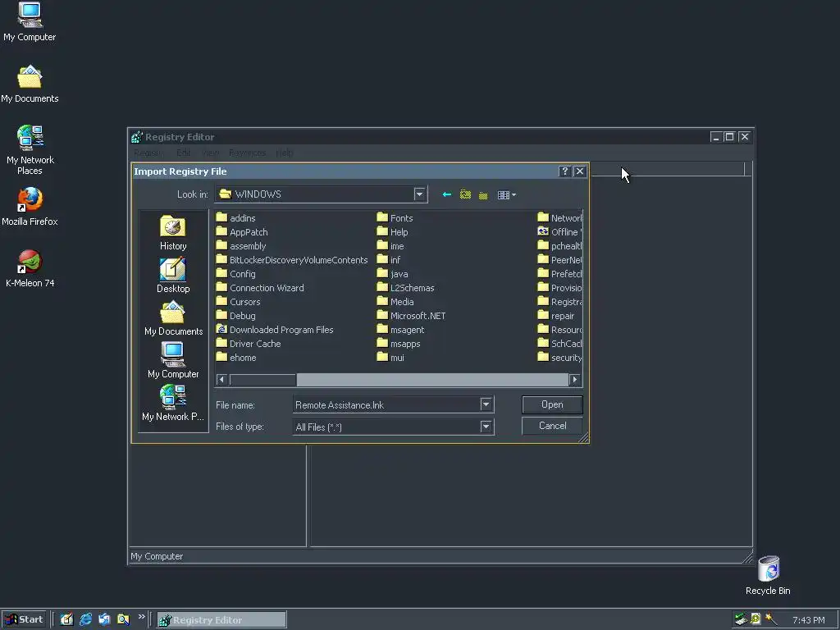Click the dialog help question mark button
The width and height of the screenshot is (840, 630).
point(564,171)
